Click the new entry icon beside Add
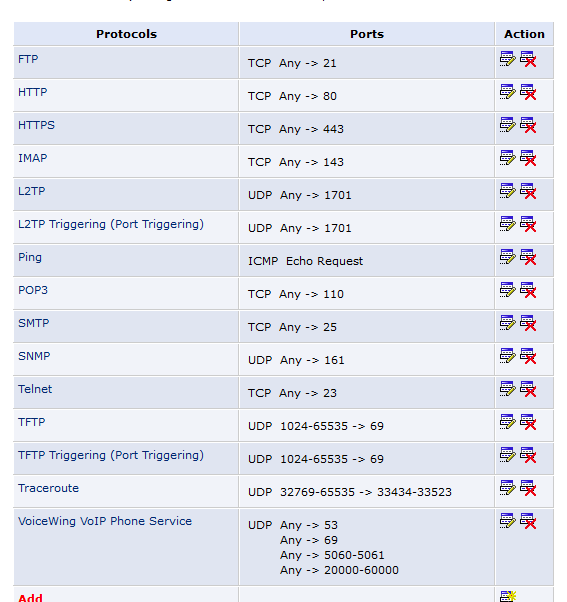This screenshot has height=602, width=567. click(x=508, y=596)
